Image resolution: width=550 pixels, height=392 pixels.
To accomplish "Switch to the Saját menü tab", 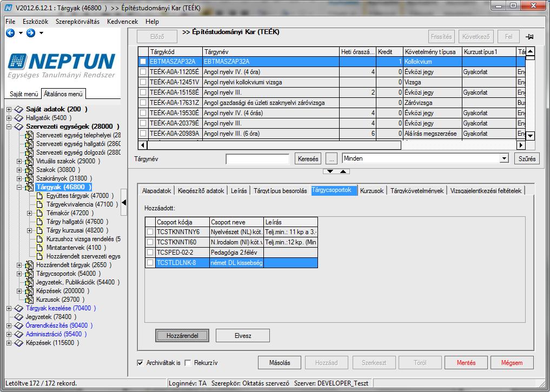I will click(x=23, y=94).
